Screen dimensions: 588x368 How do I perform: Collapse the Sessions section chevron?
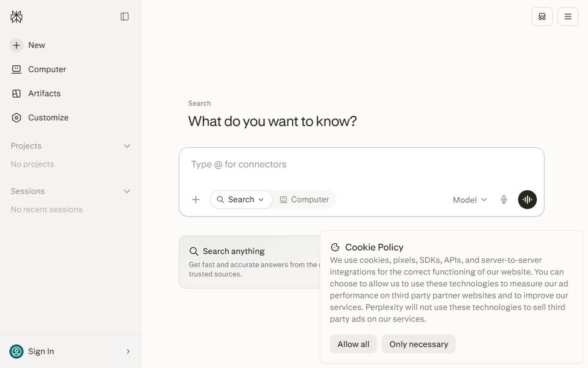[127, 191]
